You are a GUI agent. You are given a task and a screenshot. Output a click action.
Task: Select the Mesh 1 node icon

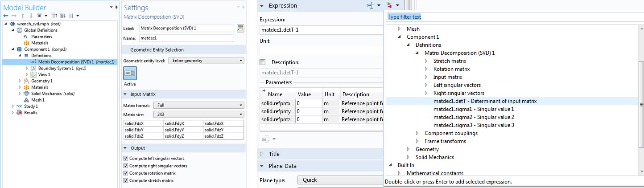pos(26,100)
